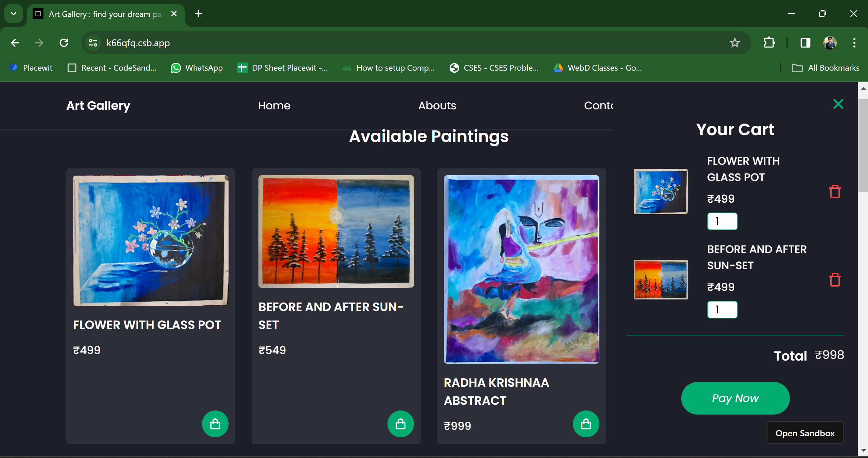Minimize the browser window
Image resolution: width=868 pixels, height=458 pixels.
coord(792,14)
